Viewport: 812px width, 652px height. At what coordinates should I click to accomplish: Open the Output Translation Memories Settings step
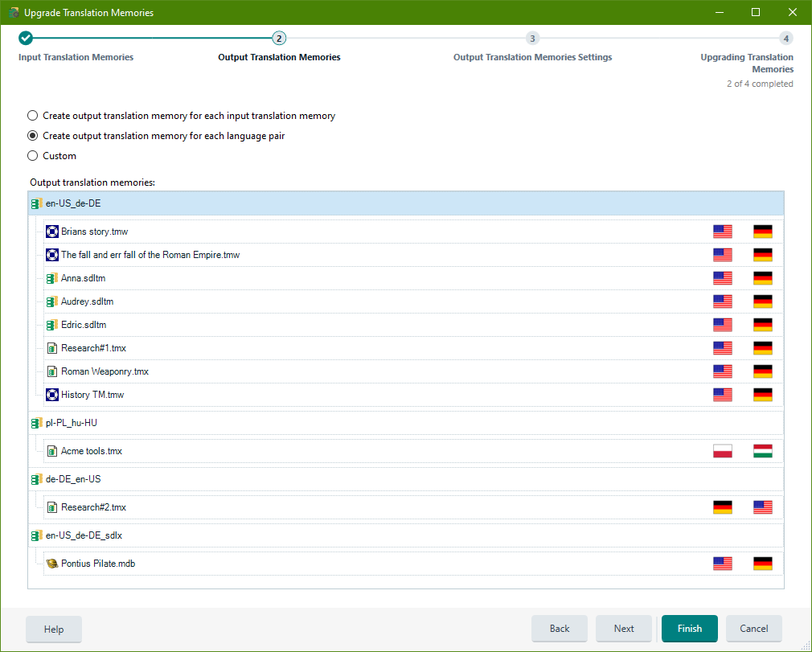(532, 57)
